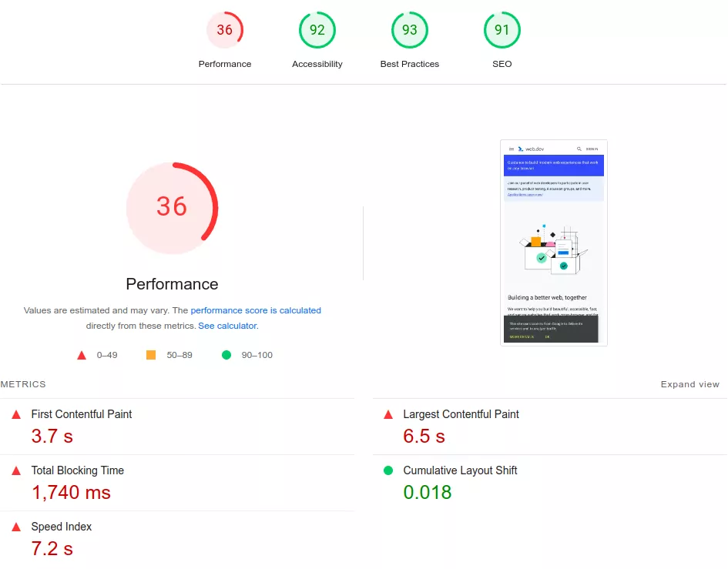728x569 pixels.
Task: Open the See calculator link
Action: click(x=227, y=326)
